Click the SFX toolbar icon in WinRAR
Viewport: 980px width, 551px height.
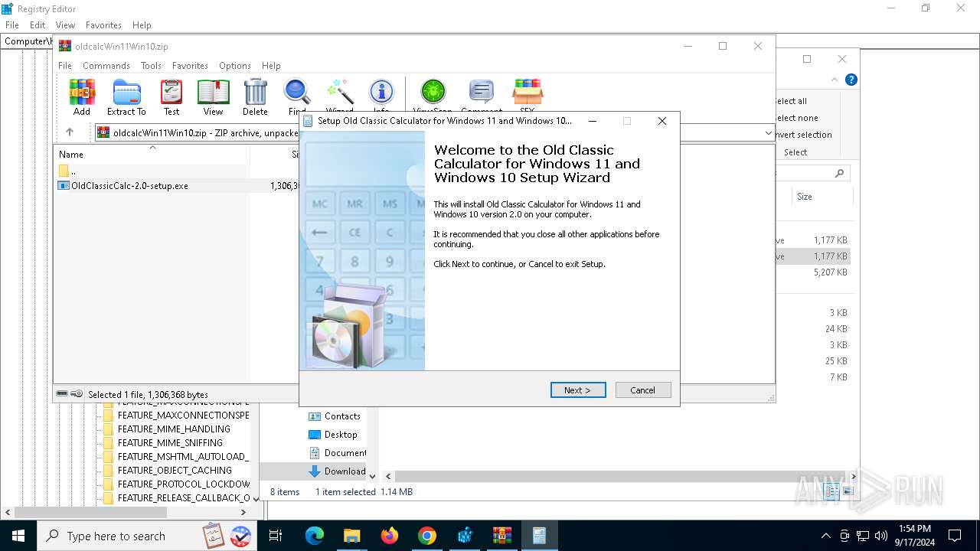[528, 97]
